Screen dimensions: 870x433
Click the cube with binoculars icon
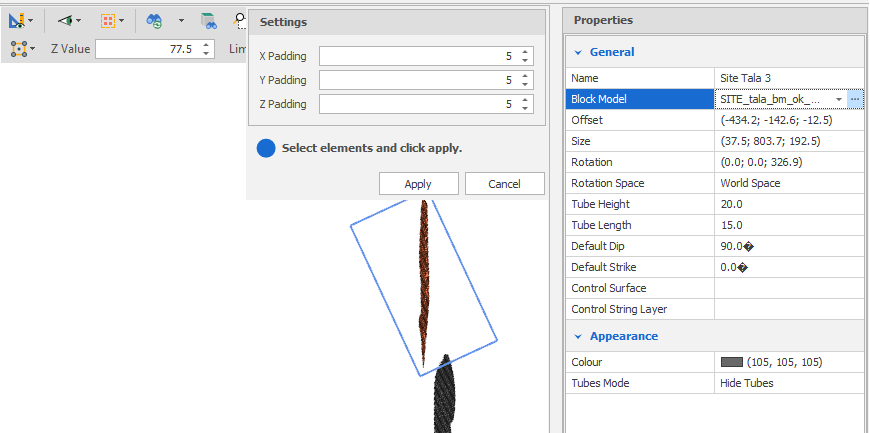click(208, 20)
